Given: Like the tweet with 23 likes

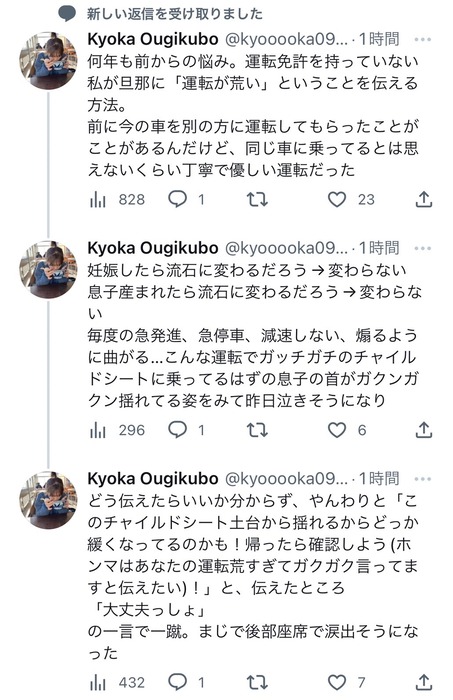Looking at the screenshot, I should [351, 199].
